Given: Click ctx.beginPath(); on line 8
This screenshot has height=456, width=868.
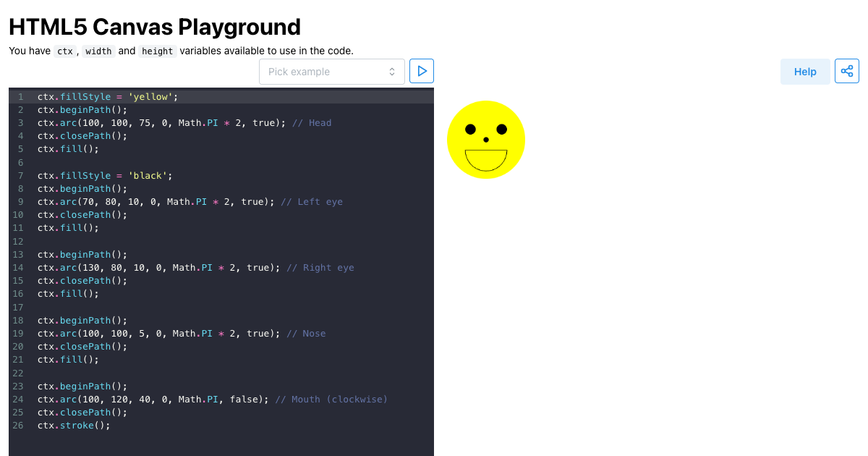Looking at the screenshot, I should (82, 189).
